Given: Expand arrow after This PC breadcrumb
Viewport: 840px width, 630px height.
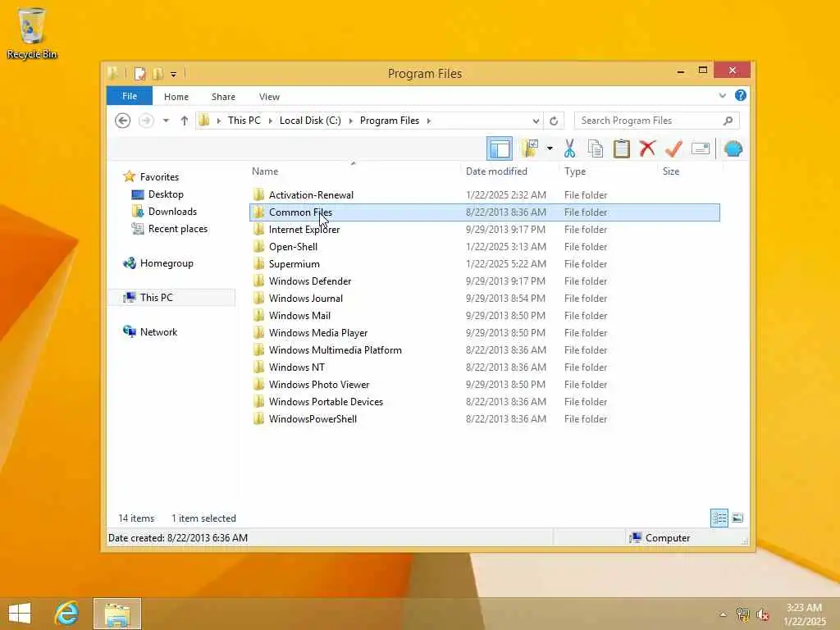Looking at the screenshot, I should click(270, 121).
